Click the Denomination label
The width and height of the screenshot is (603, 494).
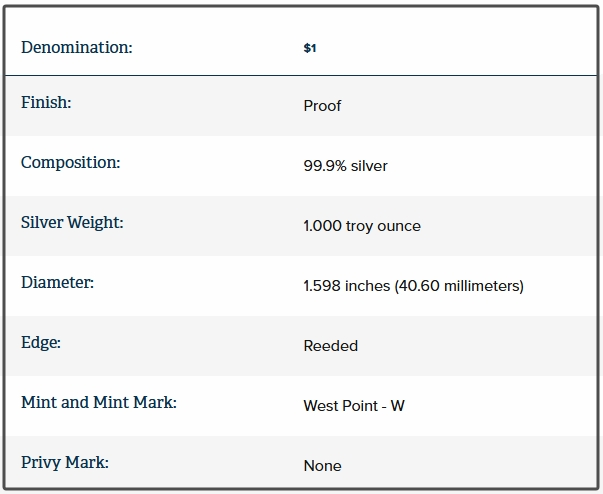pyautogui.click(x=76, y=48)
